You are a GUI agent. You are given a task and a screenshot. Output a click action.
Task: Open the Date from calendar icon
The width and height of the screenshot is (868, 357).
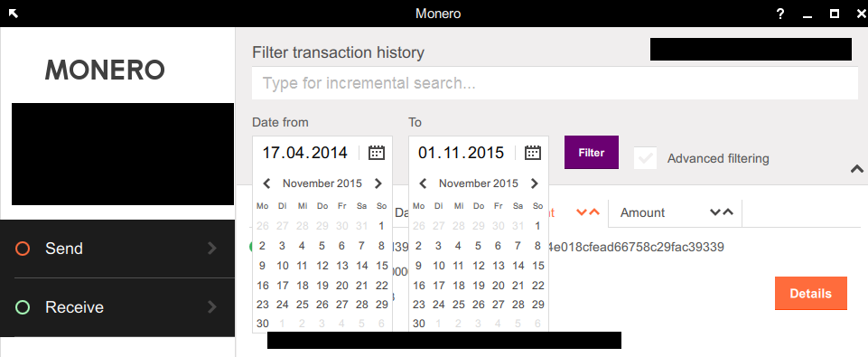pos(377,153)
